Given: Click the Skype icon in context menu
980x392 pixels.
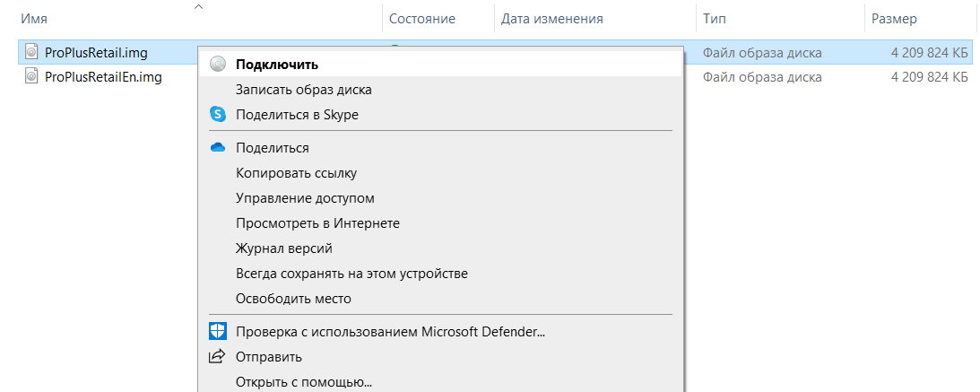Looking at the screenshot, I should 217,115.
